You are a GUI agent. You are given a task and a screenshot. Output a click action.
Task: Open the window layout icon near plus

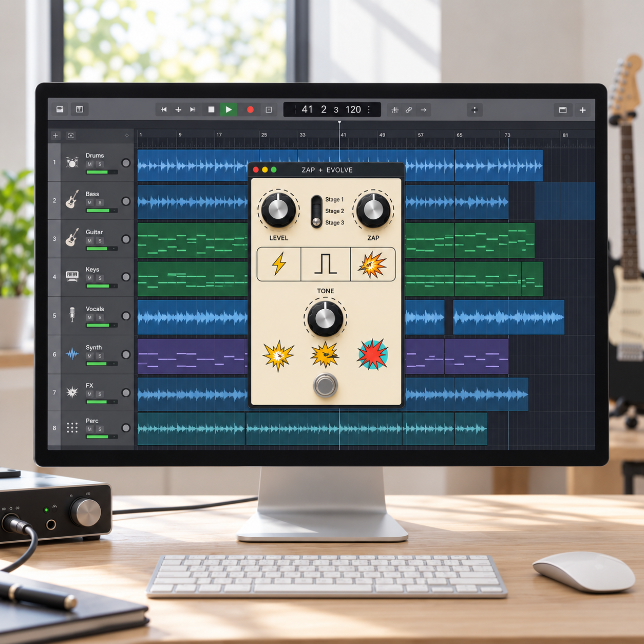(563, 110)
